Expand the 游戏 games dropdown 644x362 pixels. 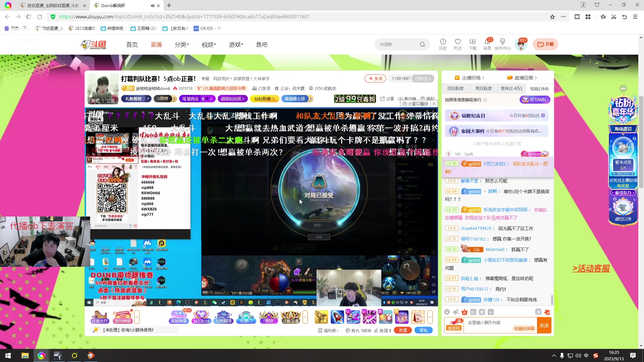236,44
